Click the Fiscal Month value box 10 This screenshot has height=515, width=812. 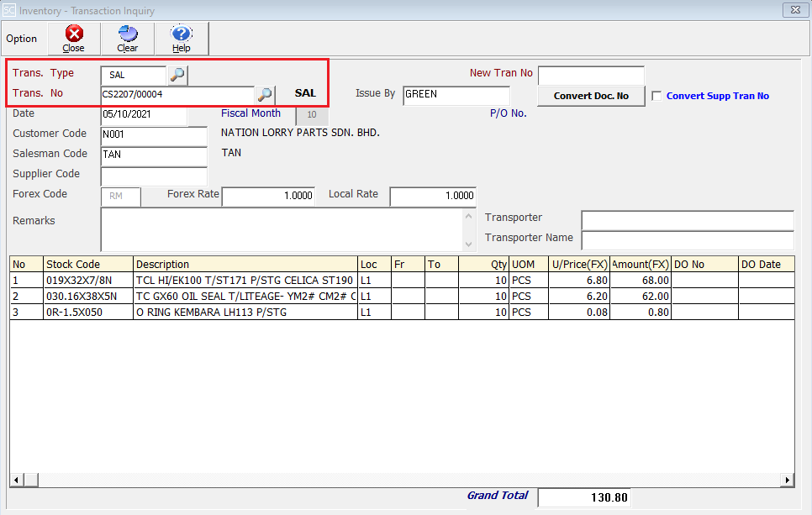pyautogui.click(x=312, y=115)
